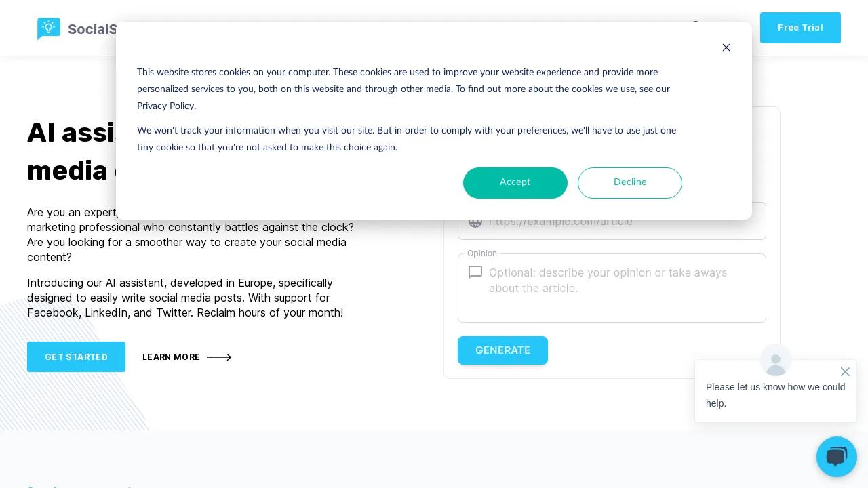This screenshot has width=868, height=488.
Task: Dismiss the cookie banner with its X
Action: (x=726, y=47)
